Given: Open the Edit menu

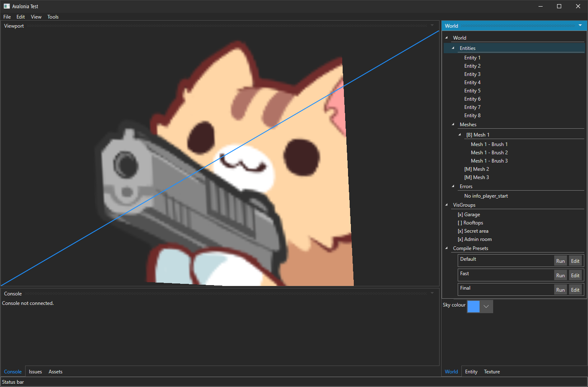Looking at the screenshot, I should 21,17.
